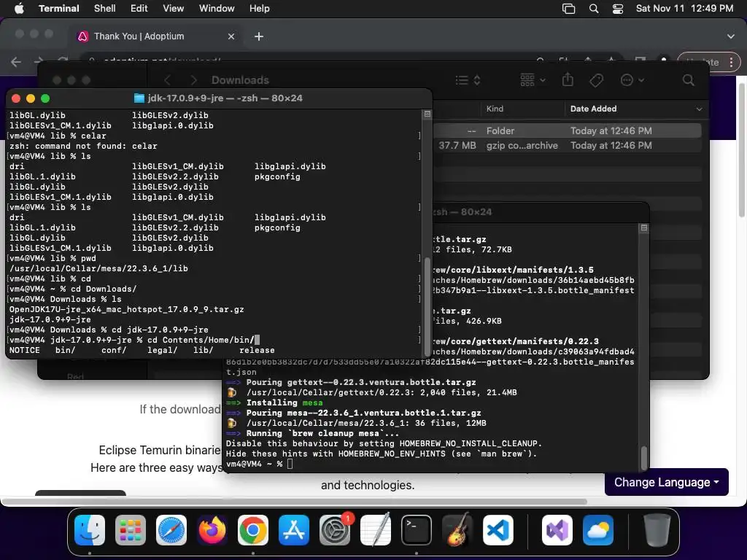Open TextEdit from the Dock

coord(376,530)
